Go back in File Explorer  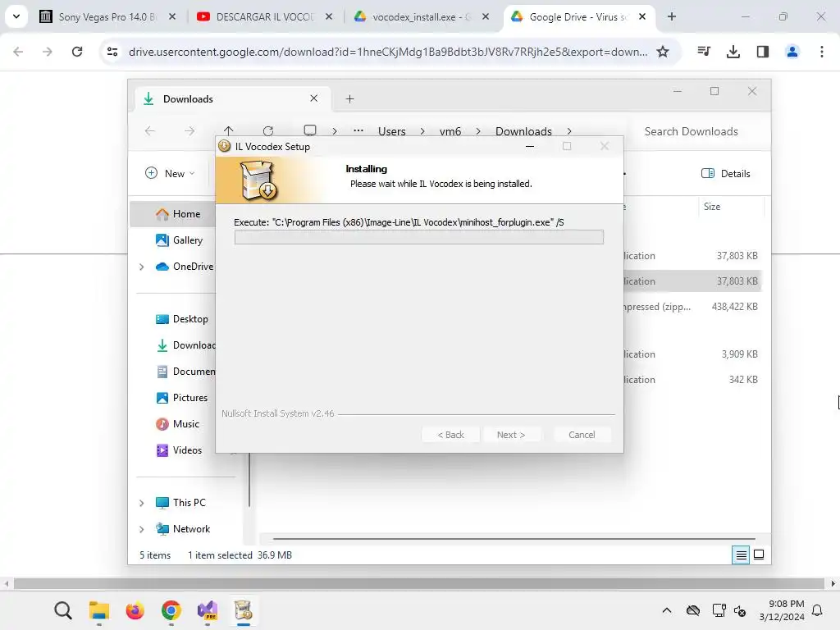(150, 130)
